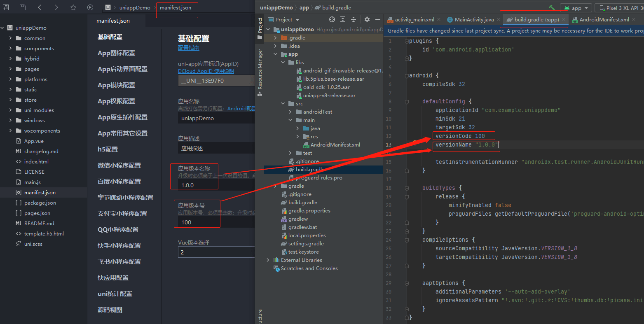Viewport: 644px width, 324px height.
Task: Open Project panel gear options
Action: (367, 19)
